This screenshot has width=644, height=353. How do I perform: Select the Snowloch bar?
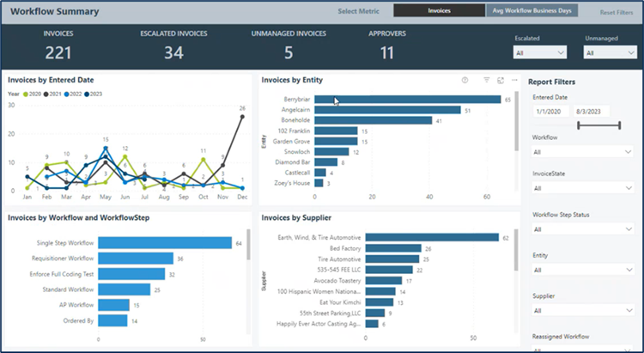tap(331, 152)
